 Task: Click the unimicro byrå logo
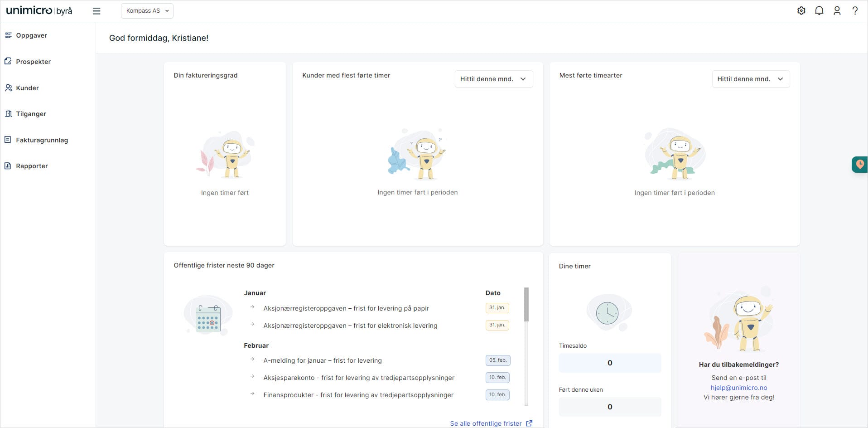39,11
